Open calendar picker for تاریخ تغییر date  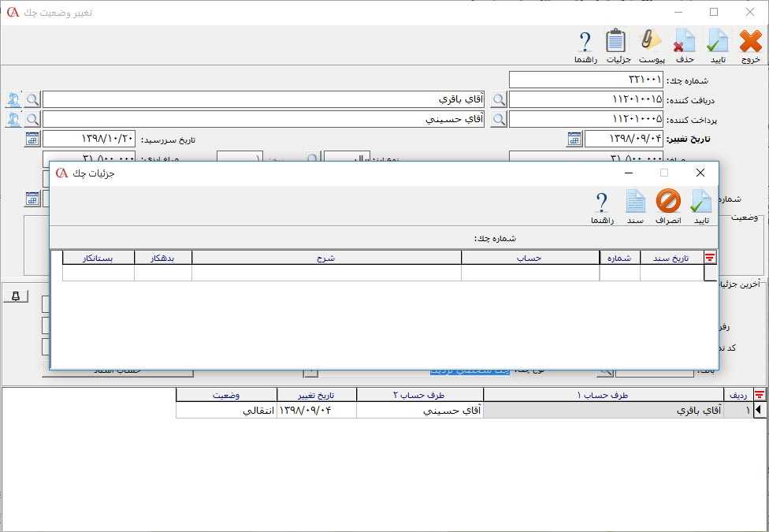[x=574, y=140]
